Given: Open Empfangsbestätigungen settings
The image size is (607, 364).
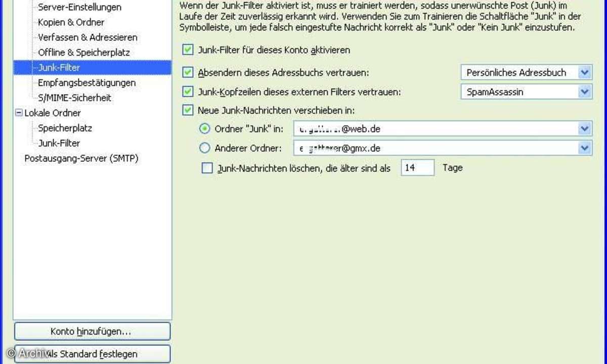Looking at the screenshot, I should [86, 82].
